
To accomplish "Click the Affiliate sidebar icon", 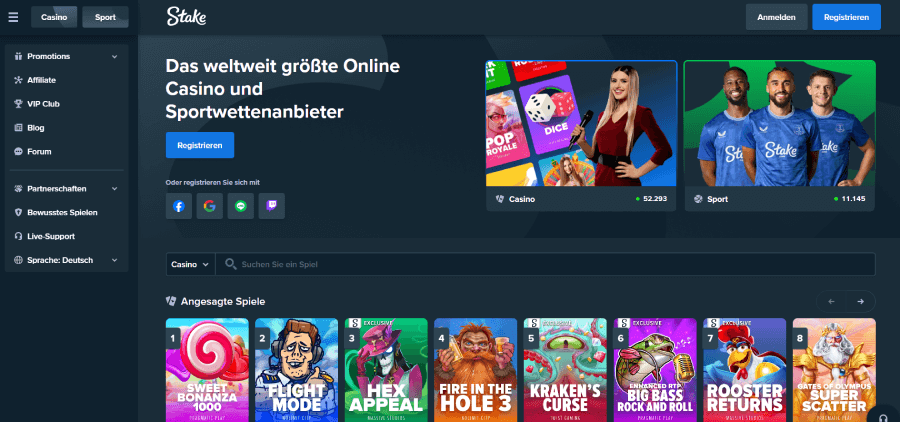I will (18, 80).
